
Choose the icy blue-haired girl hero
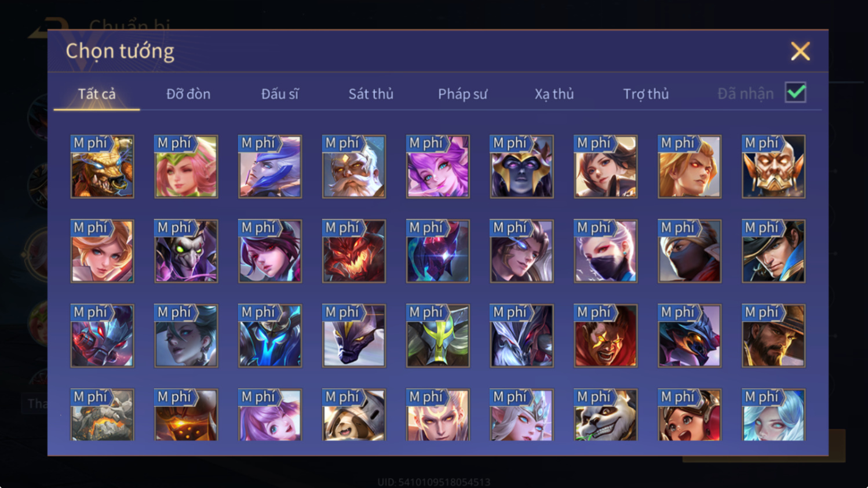(x=774, y=415)
